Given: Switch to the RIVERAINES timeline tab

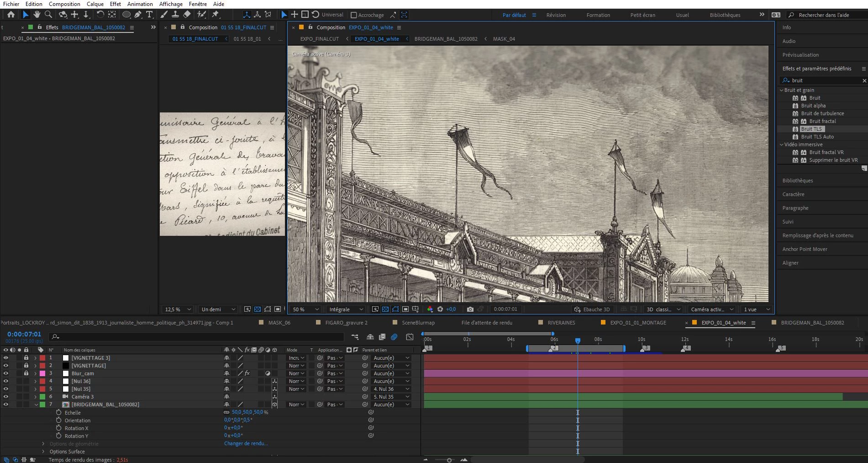Looking at the screenshot, I should (x=561, y=323).
